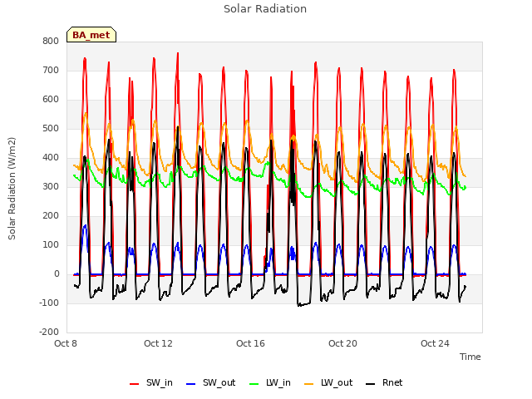Screen dimensions: 532x399
Task: Toggle the Rnet legend label
Action: point(392,382)
